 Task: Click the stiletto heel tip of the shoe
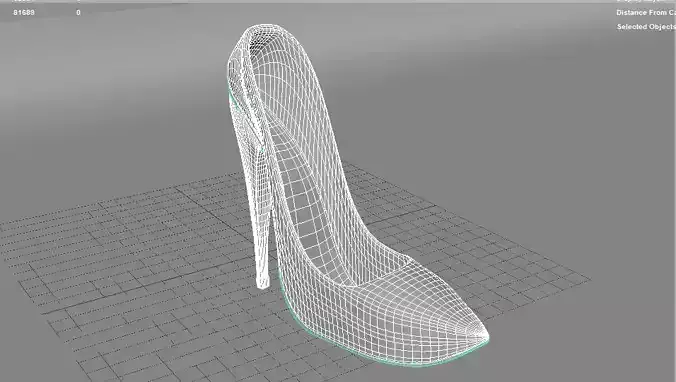(x=263, y=282)
